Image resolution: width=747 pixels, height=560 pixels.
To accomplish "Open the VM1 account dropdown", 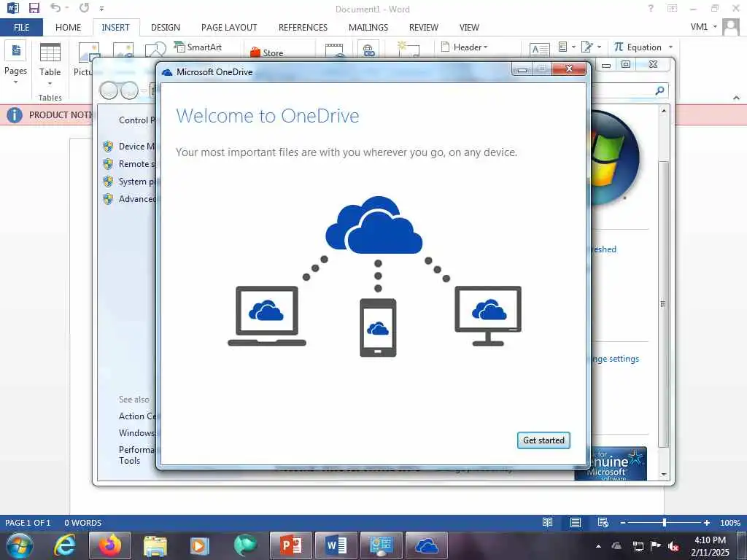I will [704, 27].
